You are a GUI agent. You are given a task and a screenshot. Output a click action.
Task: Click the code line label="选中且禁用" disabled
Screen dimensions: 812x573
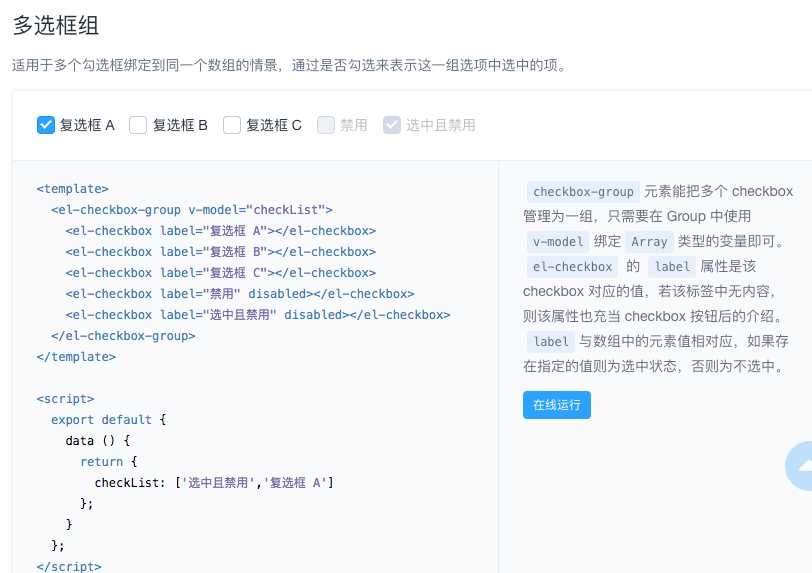(x=258, y=314)
